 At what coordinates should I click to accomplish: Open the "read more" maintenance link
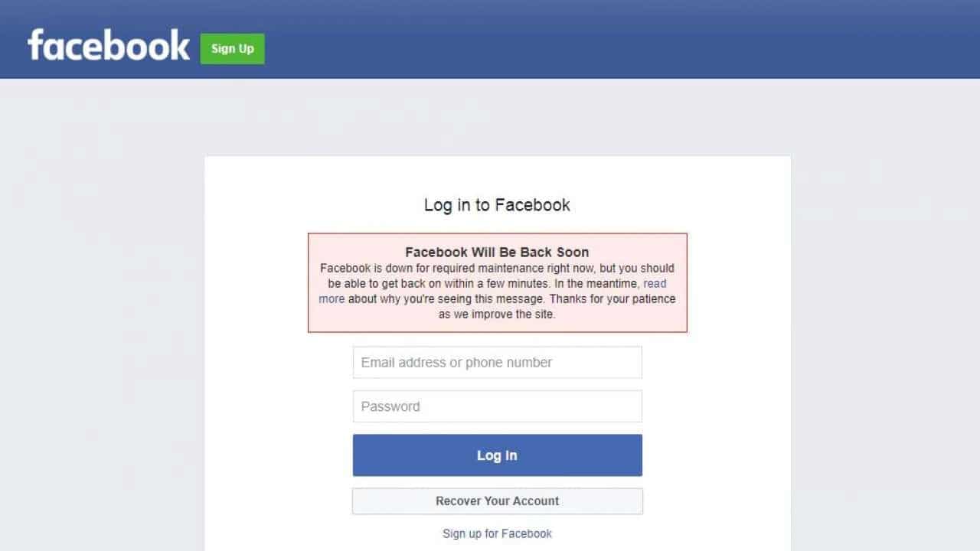(x=655, y=283)
